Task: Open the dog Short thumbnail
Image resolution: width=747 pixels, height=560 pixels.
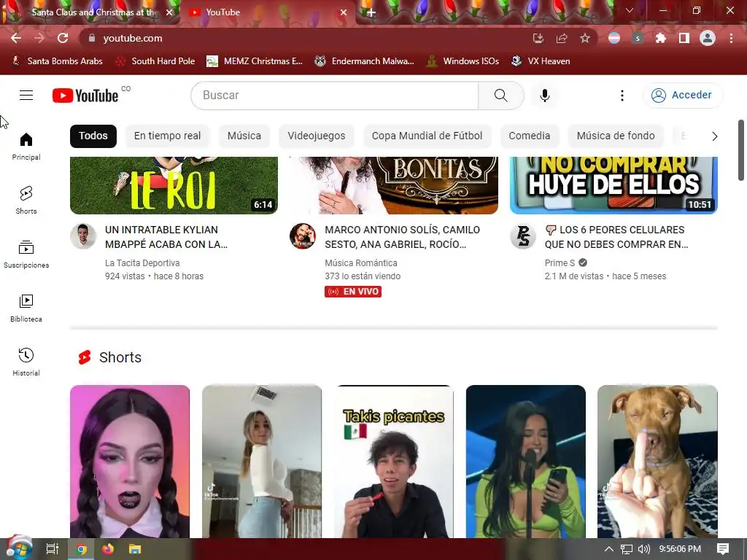Action: point(657,462)
